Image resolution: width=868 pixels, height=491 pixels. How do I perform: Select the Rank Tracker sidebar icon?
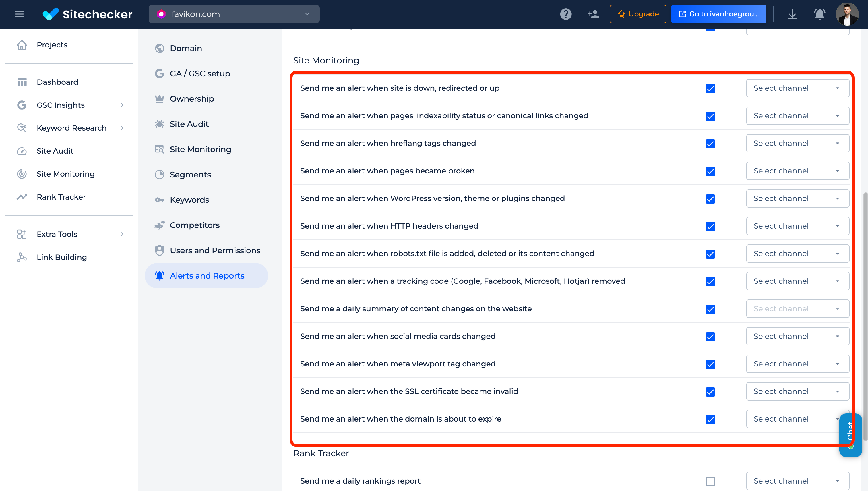coord(22,197)
